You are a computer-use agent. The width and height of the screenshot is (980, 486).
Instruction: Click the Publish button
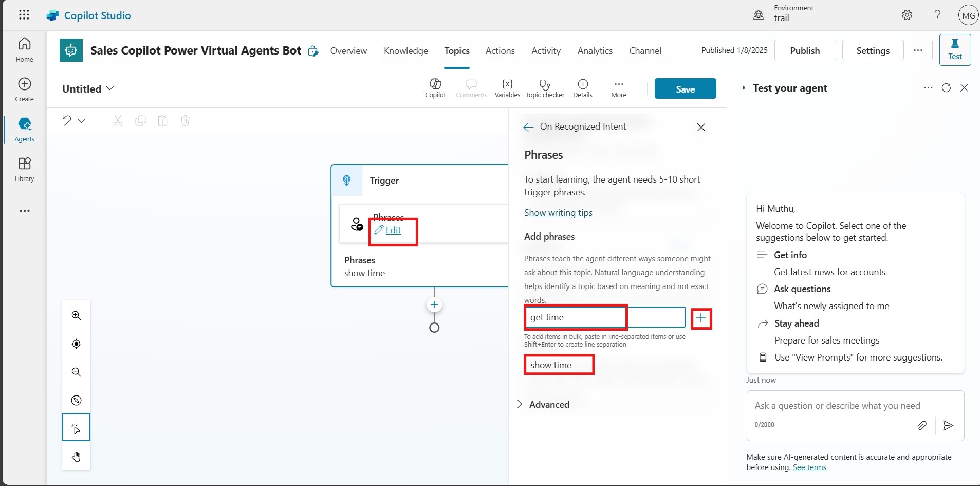[x=805, y=50]
